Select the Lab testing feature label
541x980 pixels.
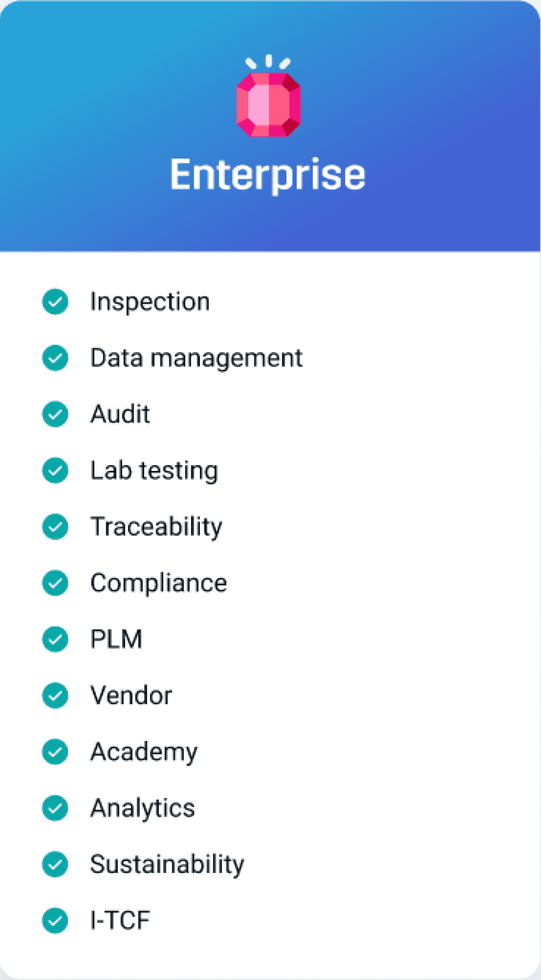pyautogui.click(x=154, y=471)
